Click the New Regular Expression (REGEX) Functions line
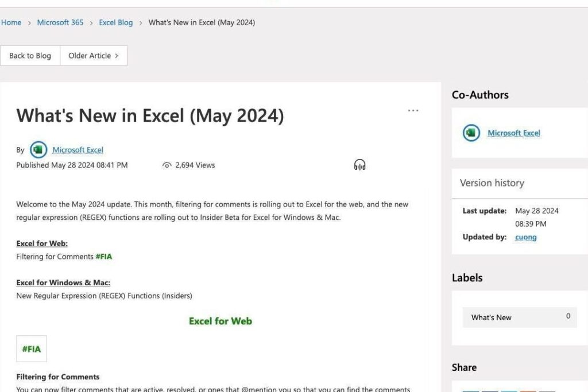This screenshot has width=588, height=392. 105,296
